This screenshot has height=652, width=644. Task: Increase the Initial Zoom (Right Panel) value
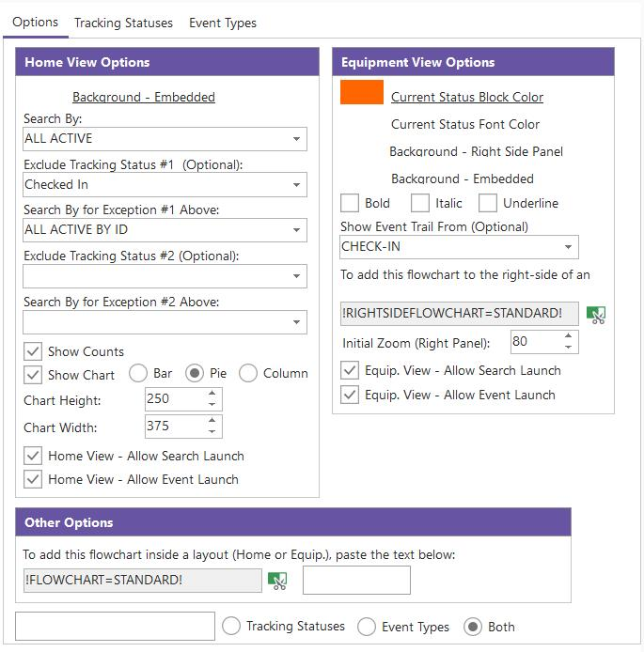point(569,336)
